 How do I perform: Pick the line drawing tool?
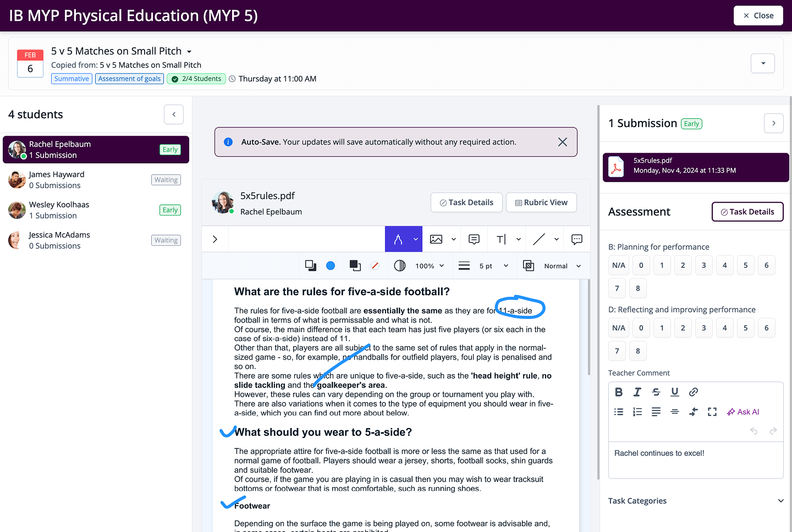(x=539, y=239)
